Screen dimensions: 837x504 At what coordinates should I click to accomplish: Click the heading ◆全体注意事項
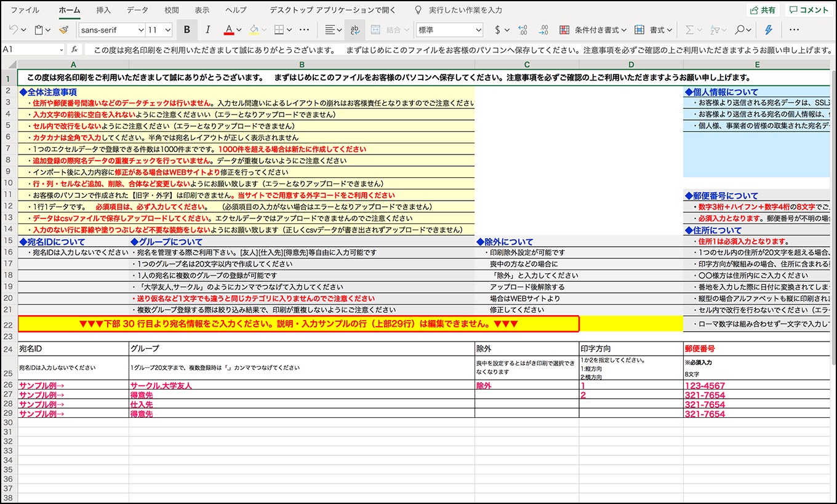click(48, 92)
